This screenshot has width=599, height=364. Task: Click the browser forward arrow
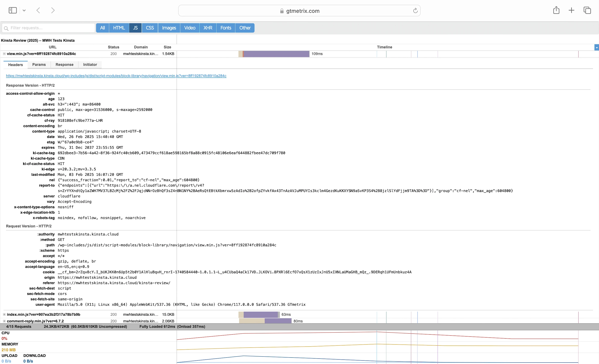[53, 10]
